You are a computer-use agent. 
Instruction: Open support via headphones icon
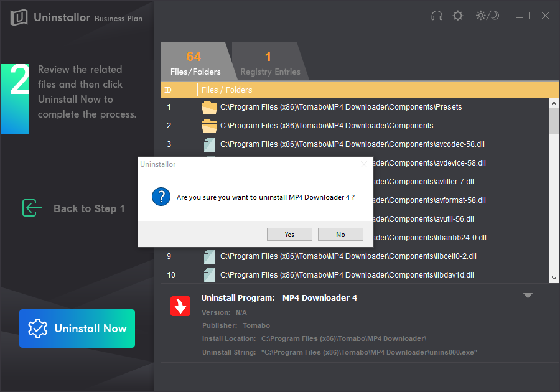pos(436,16)
